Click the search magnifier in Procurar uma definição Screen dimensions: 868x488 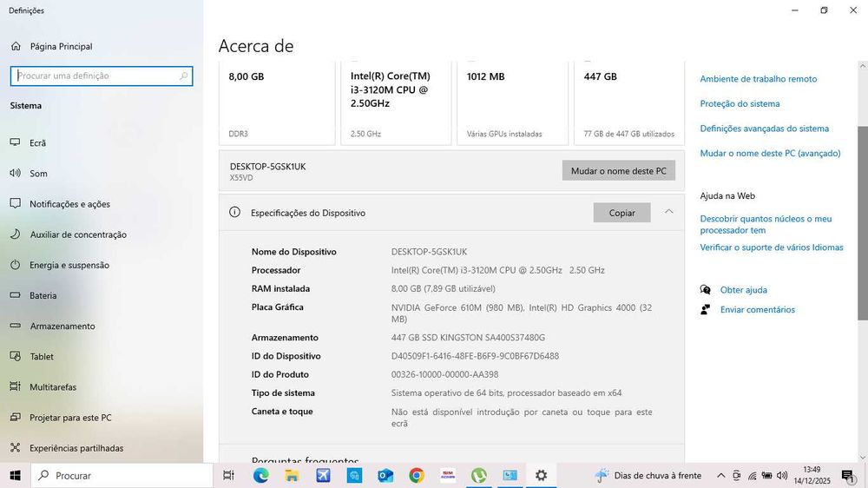coord(183,76)
